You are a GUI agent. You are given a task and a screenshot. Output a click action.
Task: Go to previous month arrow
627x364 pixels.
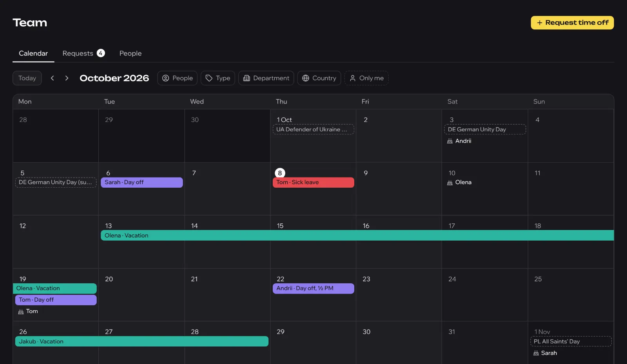[52, 78]
